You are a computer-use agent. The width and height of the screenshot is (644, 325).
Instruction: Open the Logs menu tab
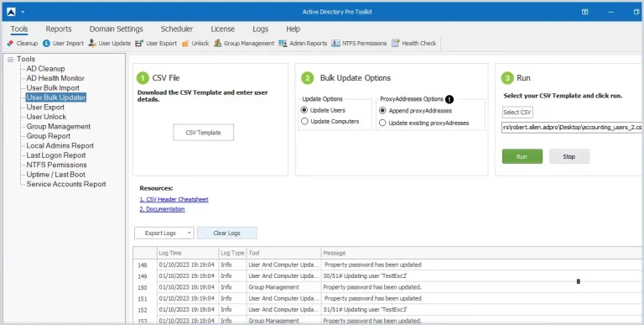coord(261,29)
